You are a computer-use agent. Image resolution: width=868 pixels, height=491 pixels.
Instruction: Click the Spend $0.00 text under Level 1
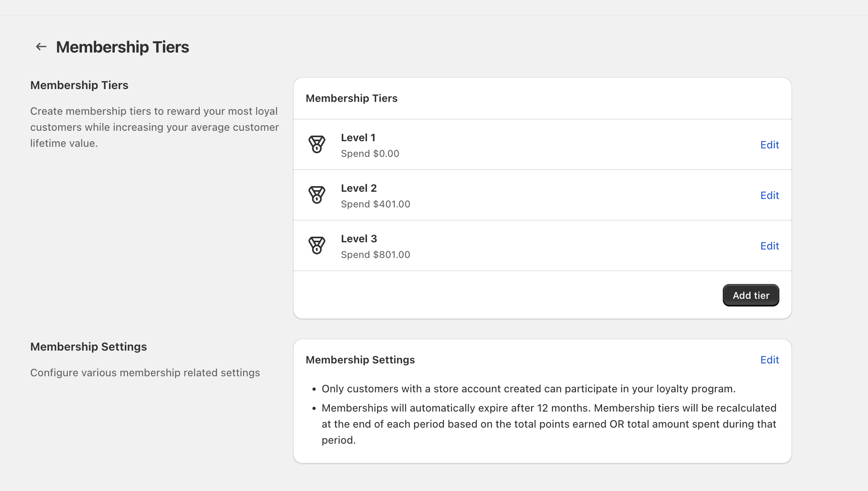[370, 153]
